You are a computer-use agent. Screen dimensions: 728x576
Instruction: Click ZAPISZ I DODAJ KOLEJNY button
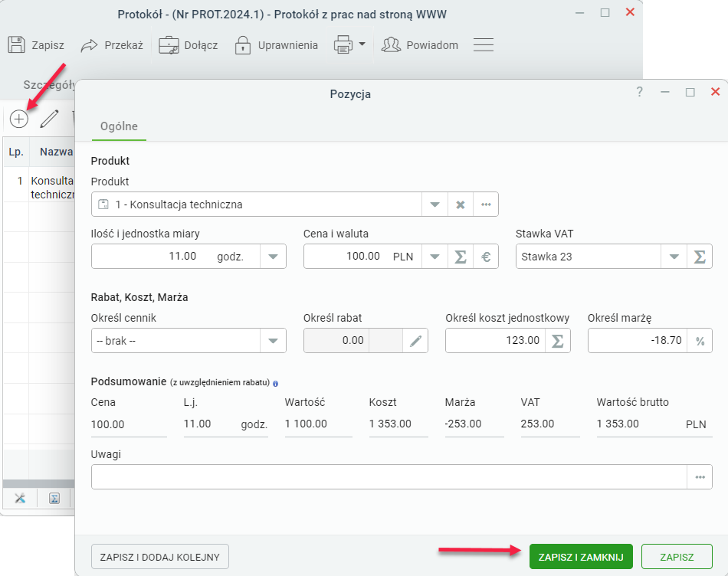160,557
